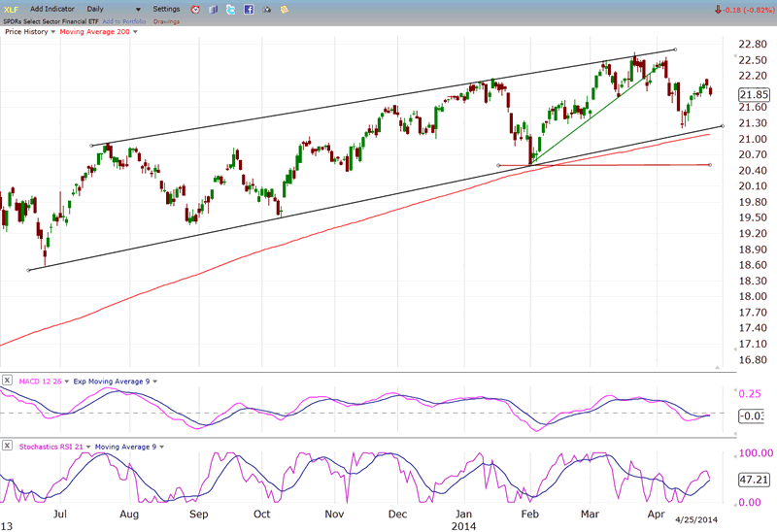Share chart via Twitter icon
This screenshot has width=777, height=532.
click(231, 10)
